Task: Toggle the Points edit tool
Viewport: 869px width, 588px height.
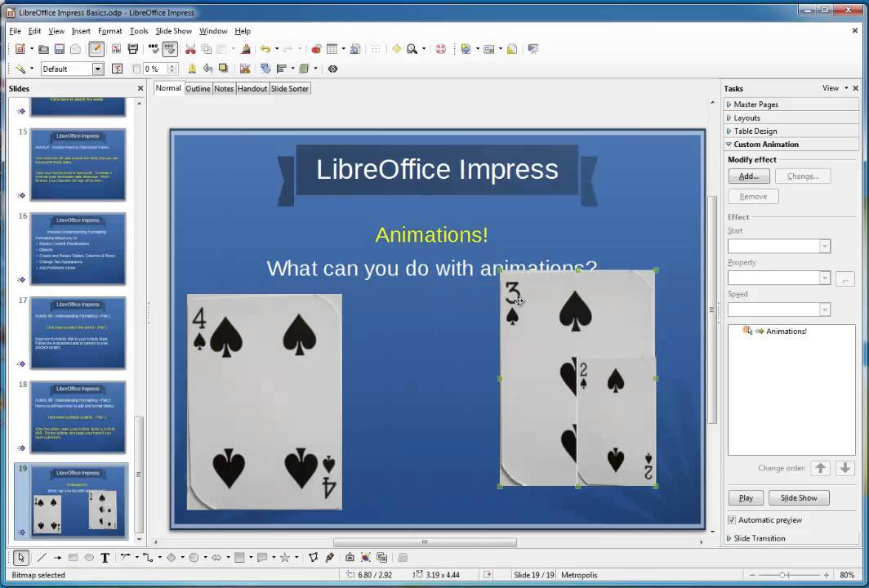Action: pos(313,558)
